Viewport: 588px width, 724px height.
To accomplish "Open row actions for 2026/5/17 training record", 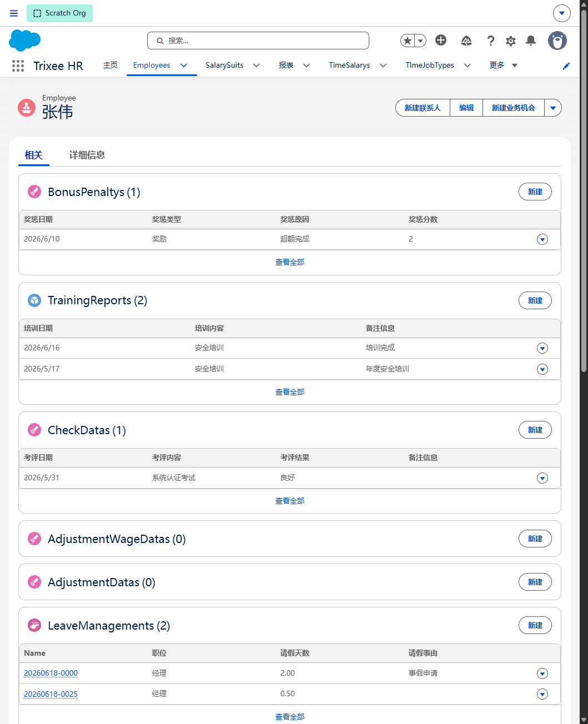I will click(542, 369).
